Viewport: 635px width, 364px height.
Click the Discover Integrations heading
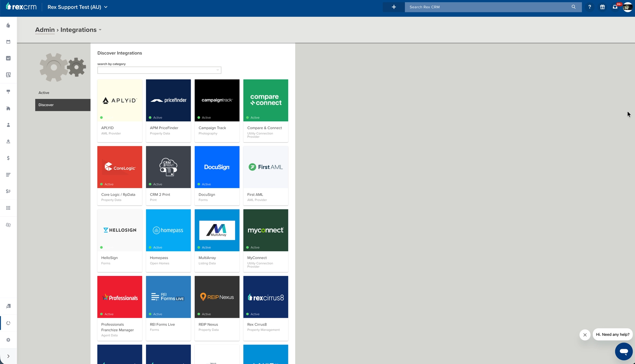click(120, 53)
